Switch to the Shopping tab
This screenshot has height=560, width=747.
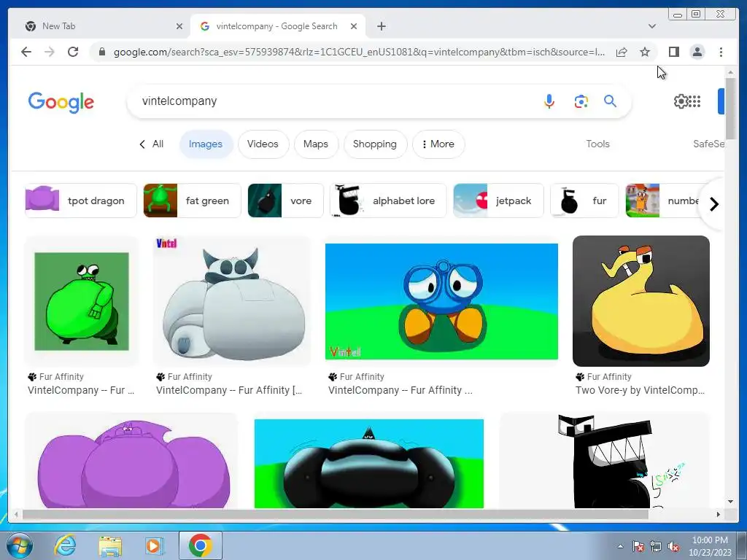[x=374, y=144]
